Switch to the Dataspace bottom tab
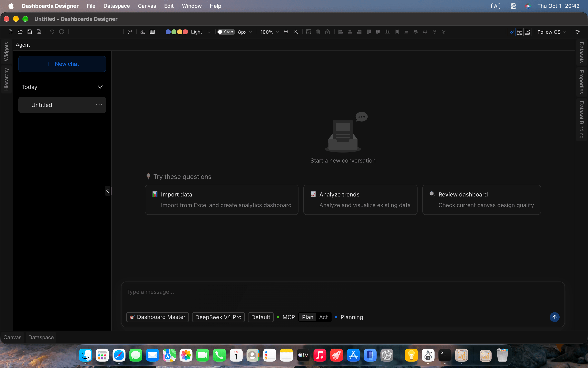588x368 pixels. [41, 337]
